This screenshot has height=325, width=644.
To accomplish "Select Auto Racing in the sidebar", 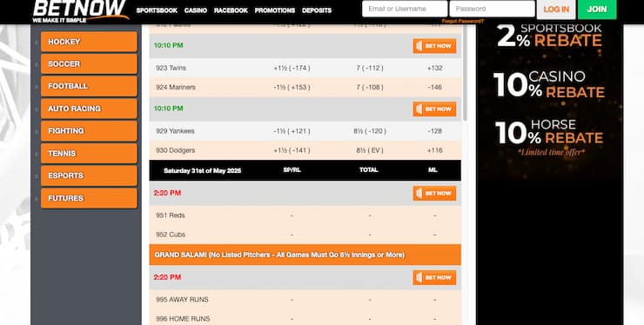I will point(89,109).
